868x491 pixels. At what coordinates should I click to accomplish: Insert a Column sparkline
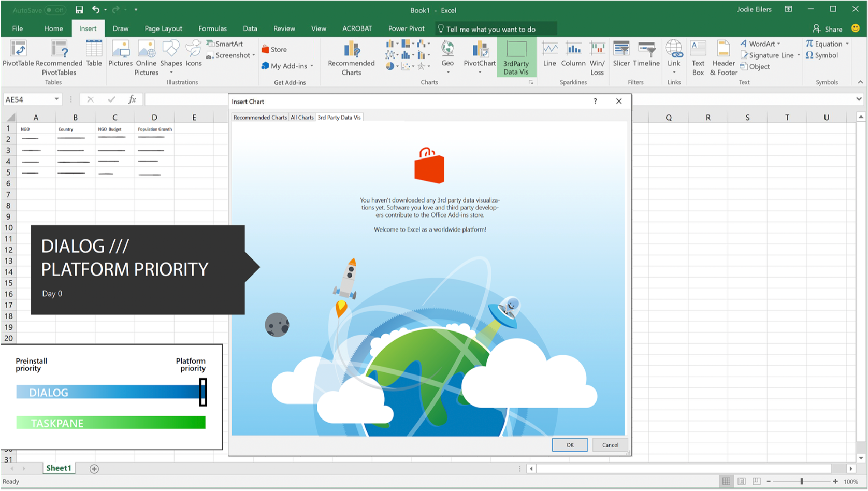click(573, 54)
